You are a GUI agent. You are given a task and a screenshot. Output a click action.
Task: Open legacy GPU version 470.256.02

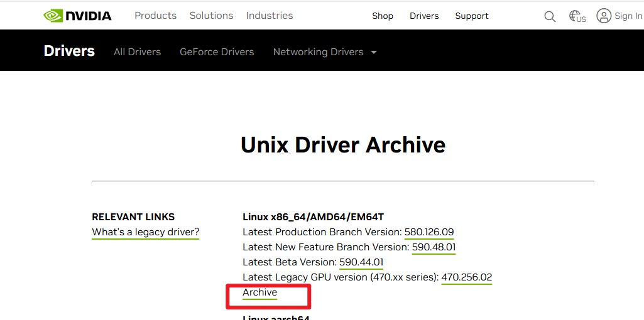point(467,277)
